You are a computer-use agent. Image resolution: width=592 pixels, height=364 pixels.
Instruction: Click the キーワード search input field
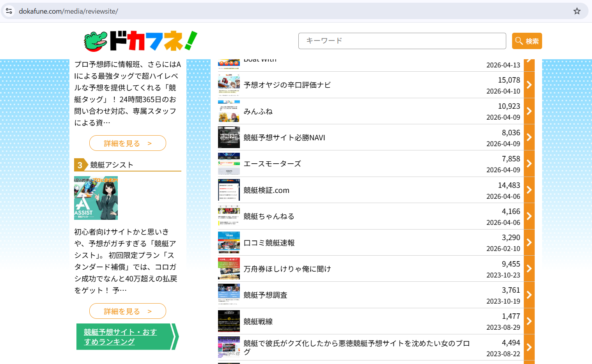[x=402, y=41]
